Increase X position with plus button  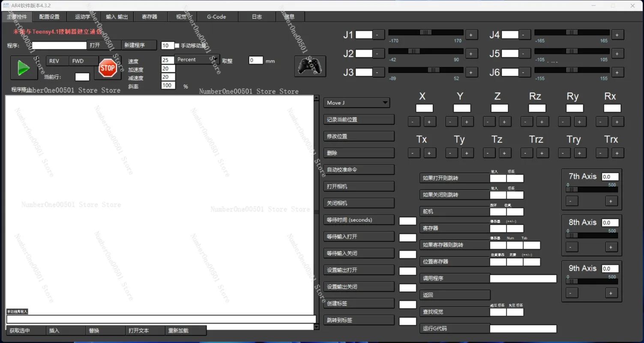click(430, 122)
